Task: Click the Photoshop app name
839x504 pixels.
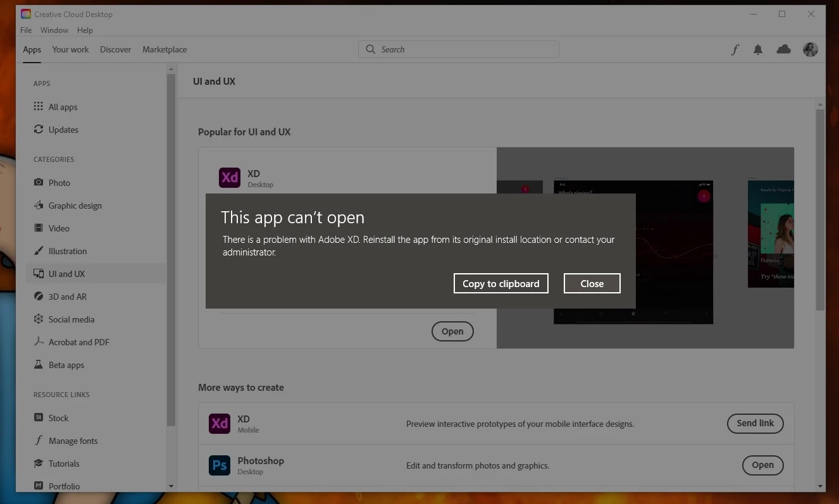Action: (261, 461)
